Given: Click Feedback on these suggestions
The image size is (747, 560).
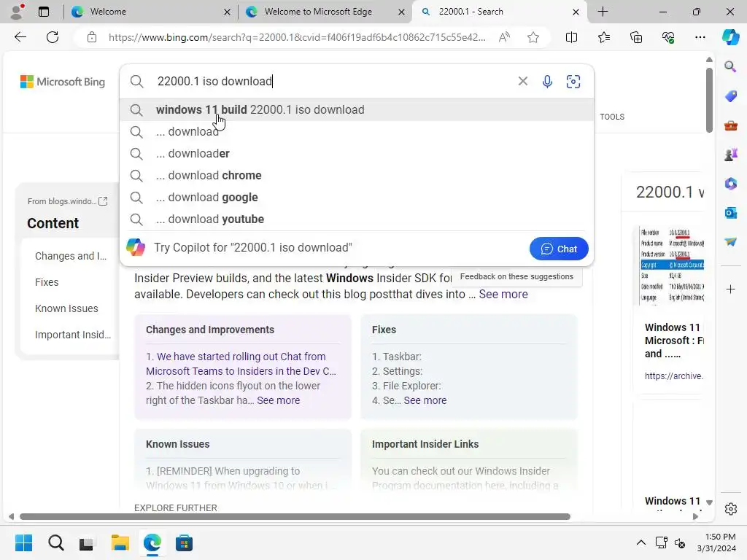Looking at the screenshot, I should tap(516, 276).
